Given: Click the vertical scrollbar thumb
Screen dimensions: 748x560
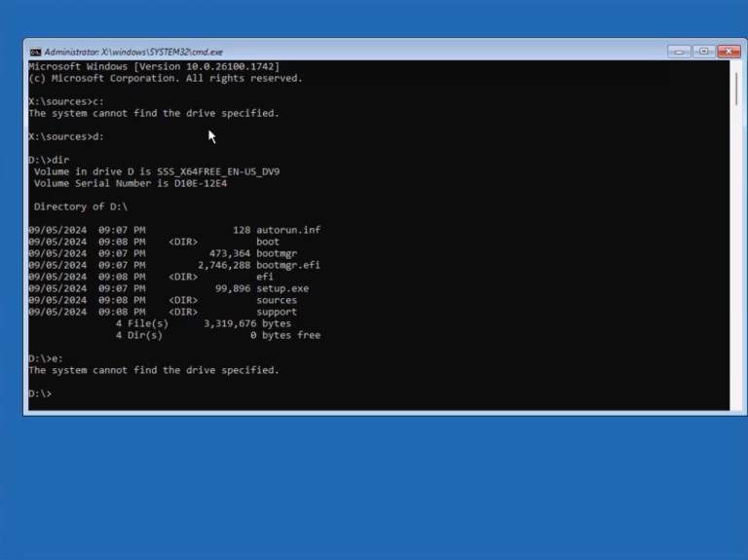Looking at the screenshot, I should (x=736, y=89).
